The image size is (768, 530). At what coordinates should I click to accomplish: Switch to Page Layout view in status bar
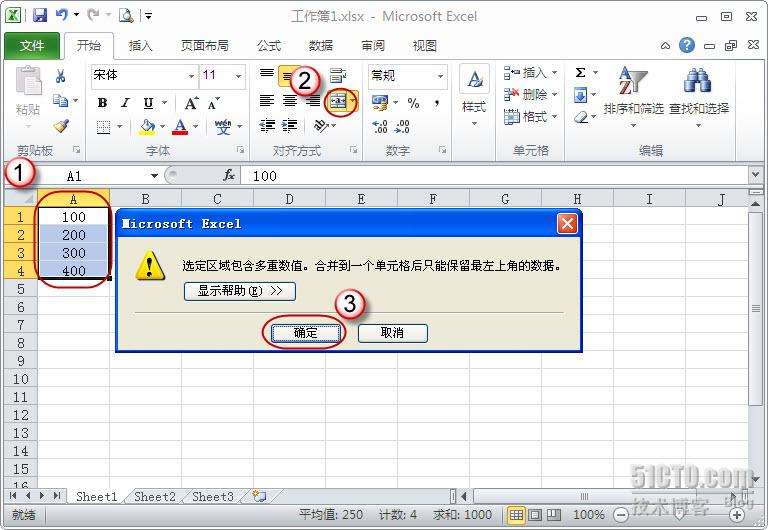(536, 515)
